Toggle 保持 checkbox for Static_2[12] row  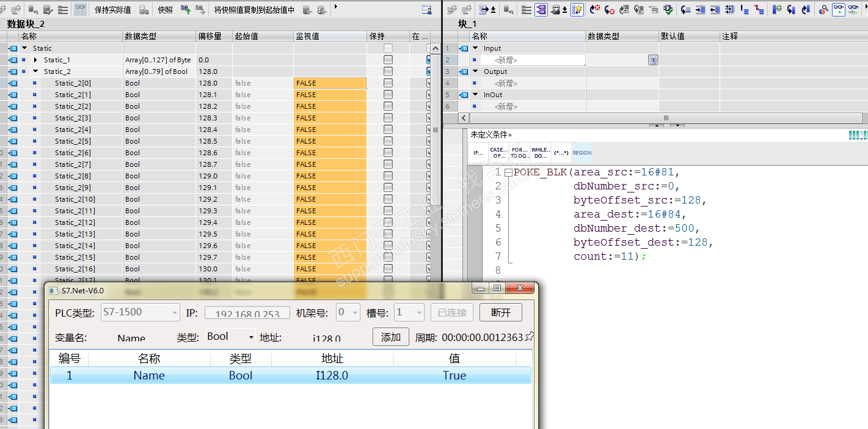pos(388,222)
